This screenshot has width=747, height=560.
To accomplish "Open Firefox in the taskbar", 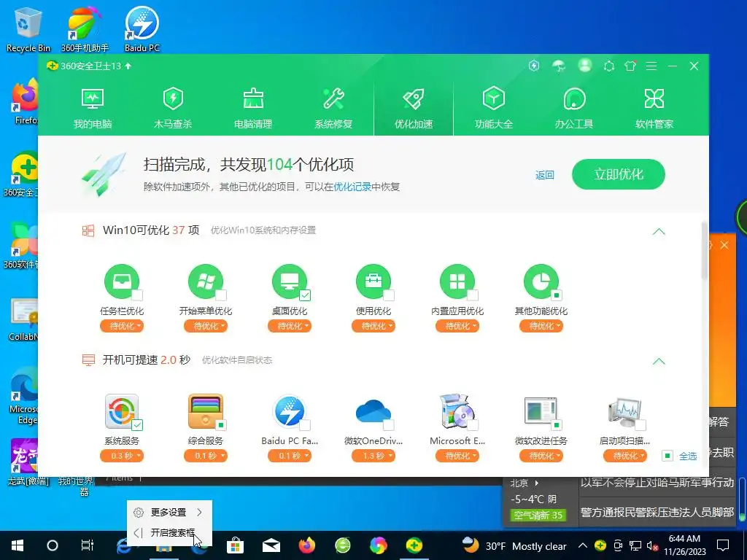I will 307,545.
